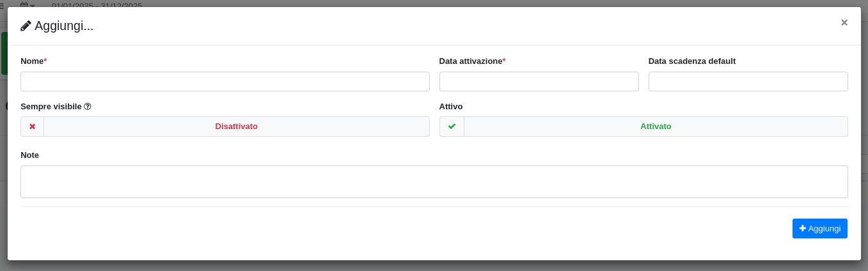Toggle the Disattivato switch for Sempre visibile
The height and width of the screenshot is (271, 868).
[236, 127]
